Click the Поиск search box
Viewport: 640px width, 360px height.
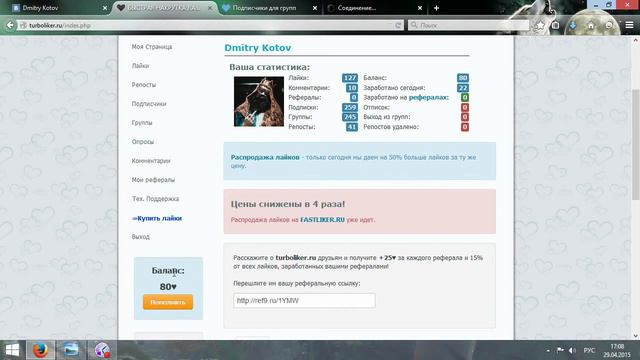click(468, 25)
